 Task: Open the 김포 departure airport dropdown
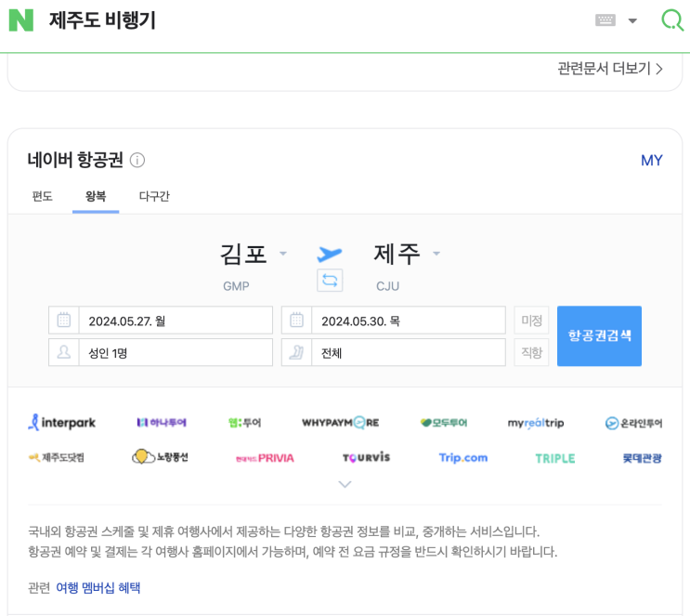coord(253,254)
